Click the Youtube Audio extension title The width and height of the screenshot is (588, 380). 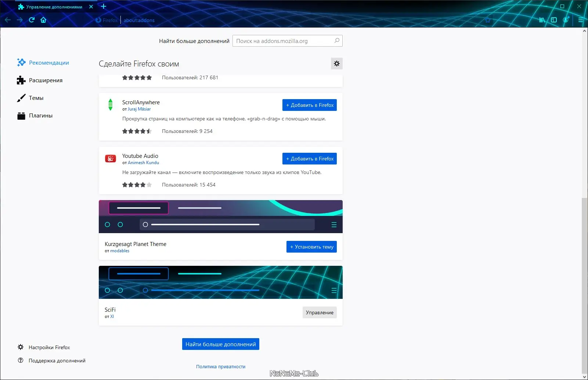pos(140,156)
